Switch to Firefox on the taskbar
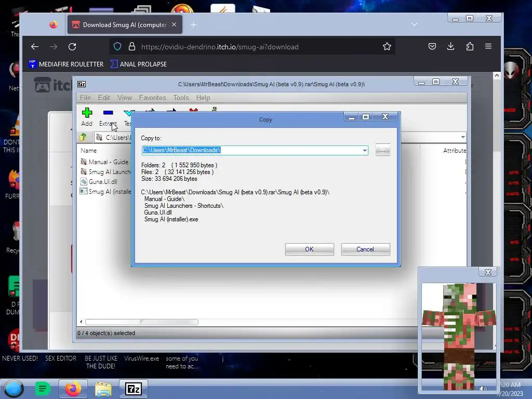 73,389
